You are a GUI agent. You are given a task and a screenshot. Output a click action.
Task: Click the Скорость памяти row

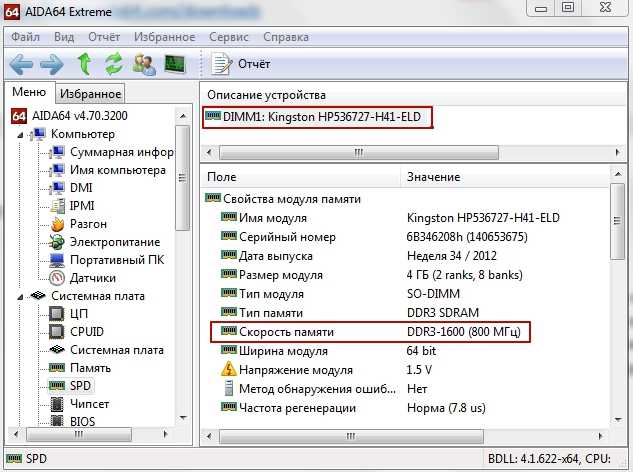coord(370,332)
